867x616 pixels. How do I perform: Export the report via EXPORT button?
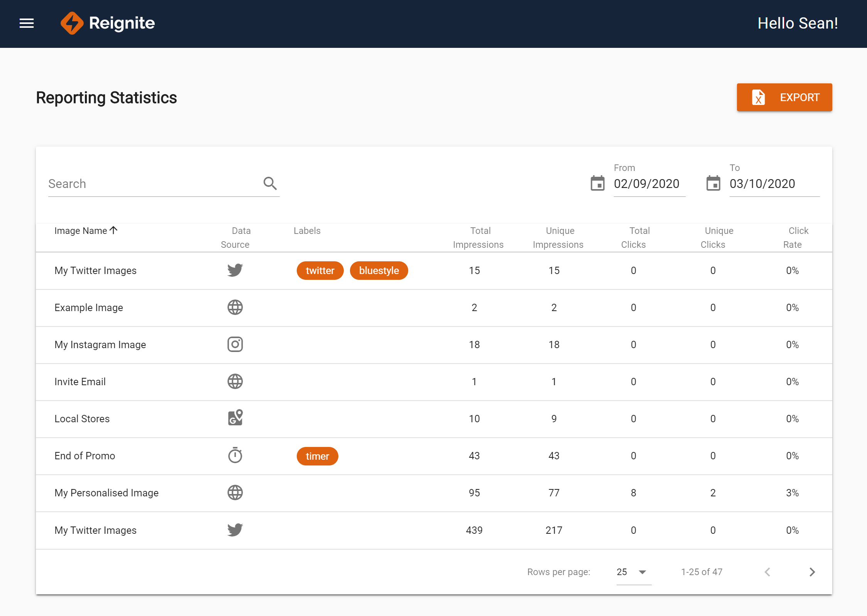pos(784,97)
